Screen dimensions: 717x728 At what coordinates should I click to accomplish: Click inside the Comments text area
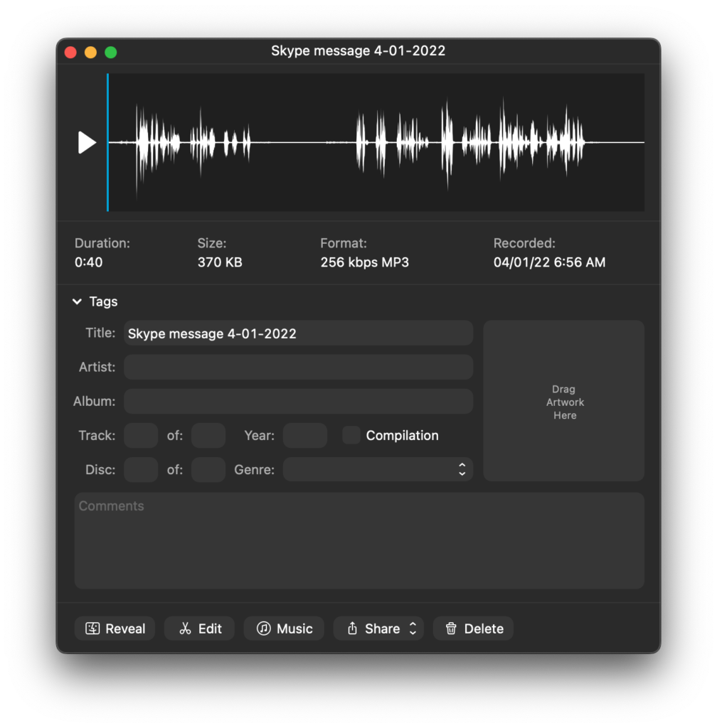point(359,541)
